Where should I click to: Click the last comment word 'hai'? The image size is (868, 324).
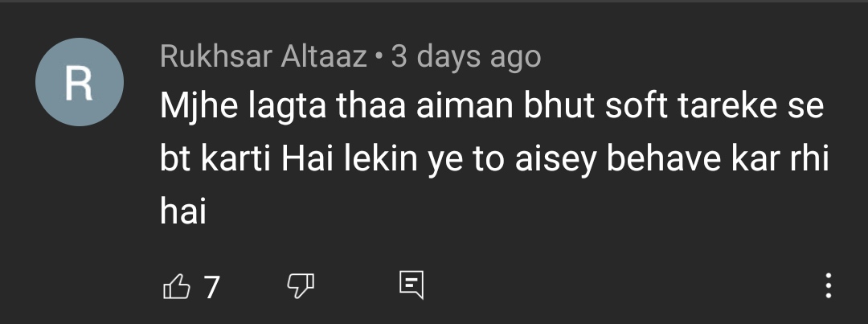183,211
